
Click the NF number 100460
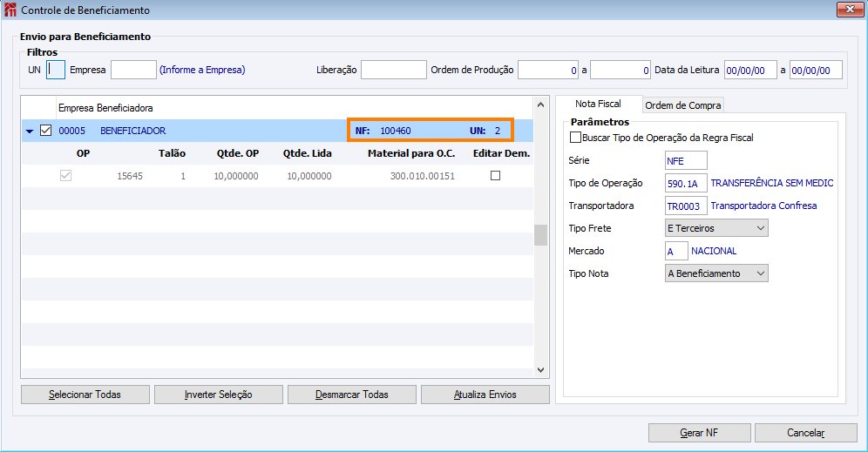tap(396, 131)
